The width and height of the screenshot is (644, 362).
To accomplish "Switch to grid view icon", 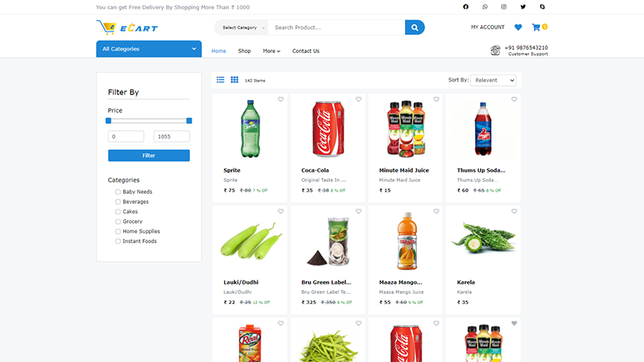I will tap(234, 79).
